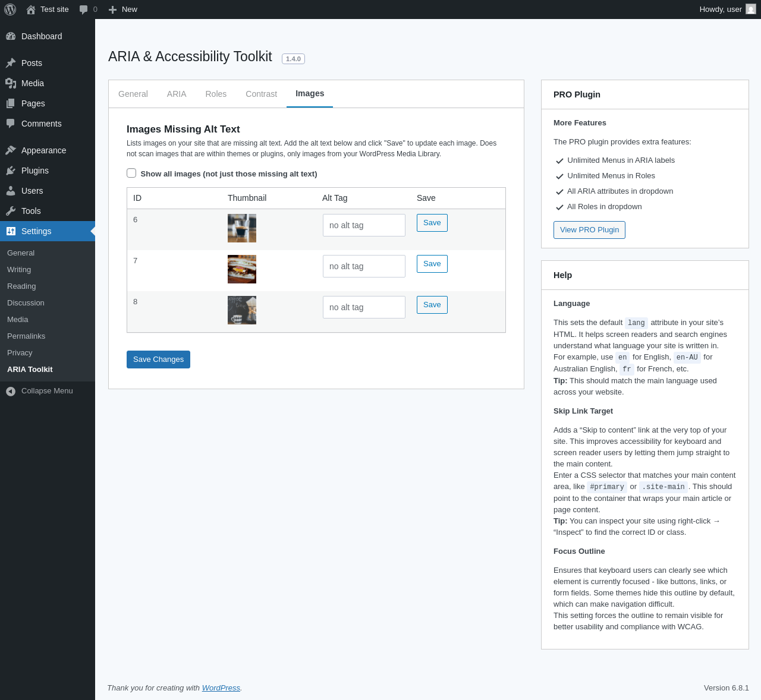Click the Posts pushpin icon
This screenshot has height=700, width=761.
click(11, 63)
